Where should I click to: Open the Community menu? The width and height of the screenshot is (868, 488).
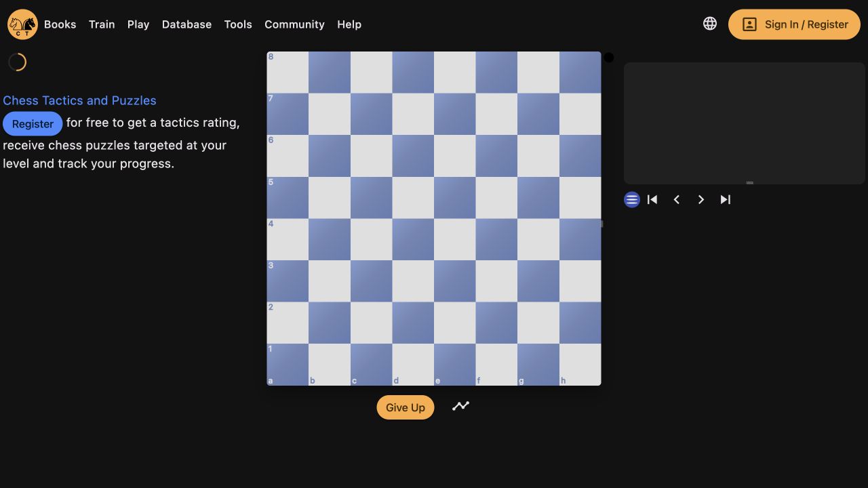click(x=294, y=24)
